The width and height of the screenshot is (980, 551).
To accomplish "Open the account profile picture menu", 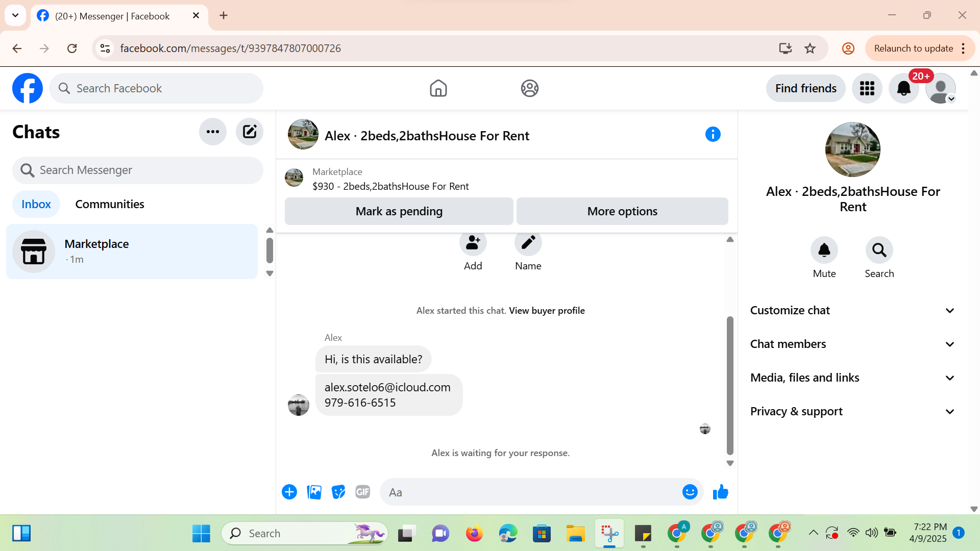I will pyautogui.click(x=941, y=88).
